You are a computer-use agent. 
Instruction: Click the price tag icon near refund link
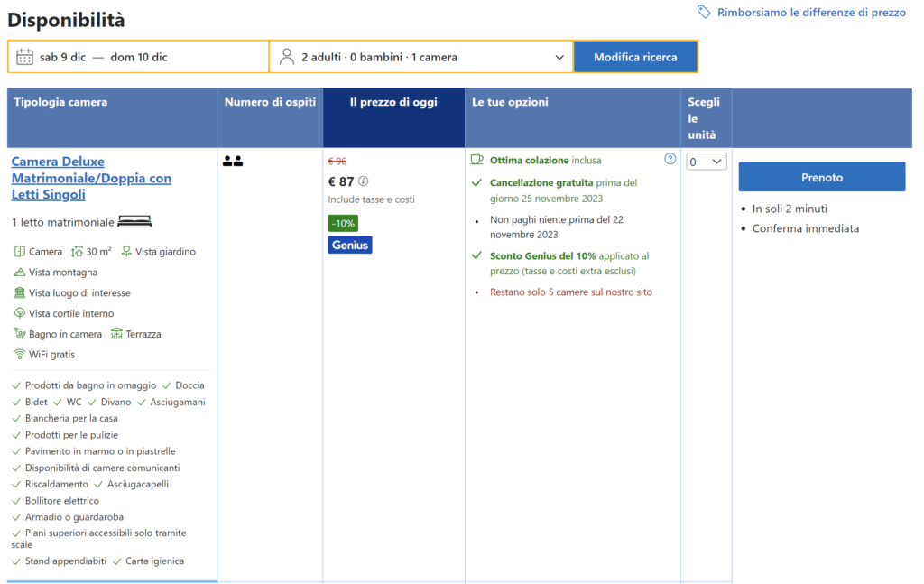(704, 12)
